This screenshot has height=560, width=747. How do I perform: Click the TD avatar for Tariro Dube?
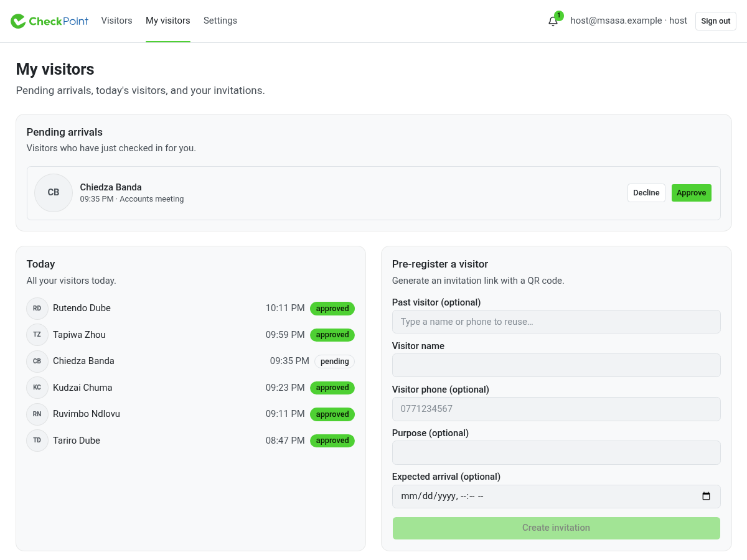click(x=37, y=441)
